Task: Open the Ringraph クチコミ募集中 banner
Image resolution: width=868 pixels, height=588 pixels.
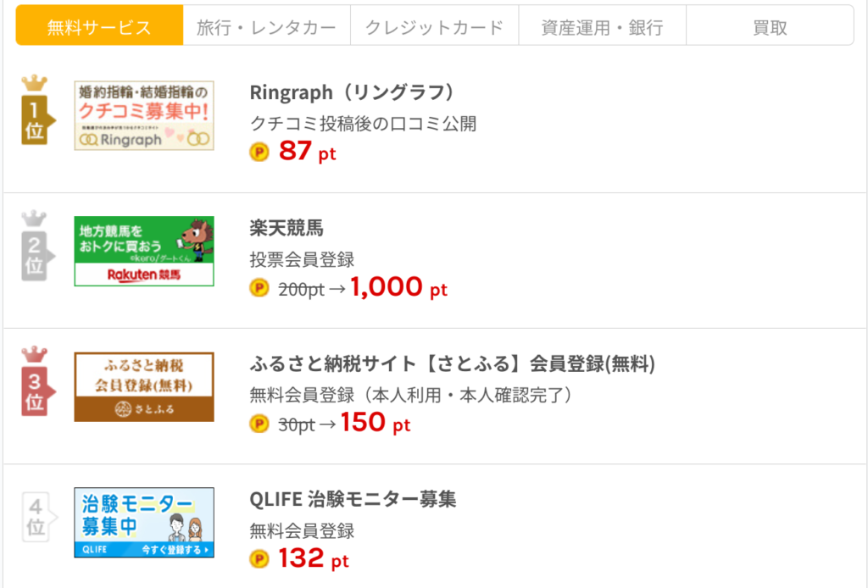Action: point(144,115)
